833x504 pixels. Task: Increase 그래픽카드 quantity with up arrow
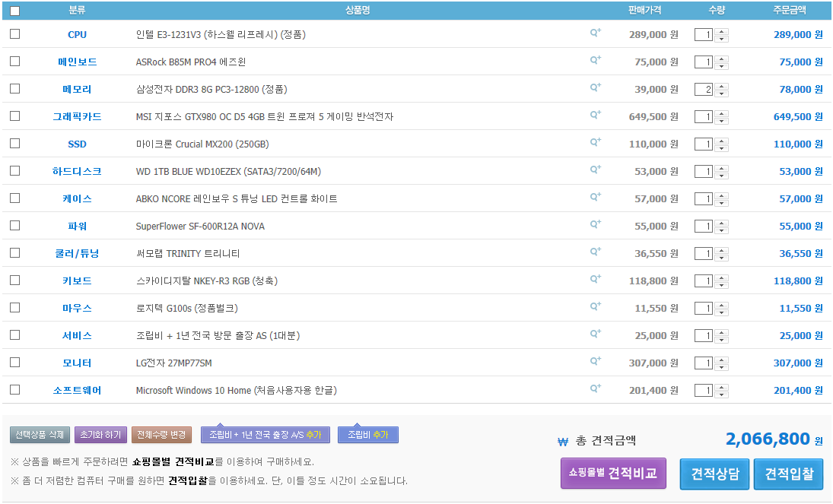721,113
